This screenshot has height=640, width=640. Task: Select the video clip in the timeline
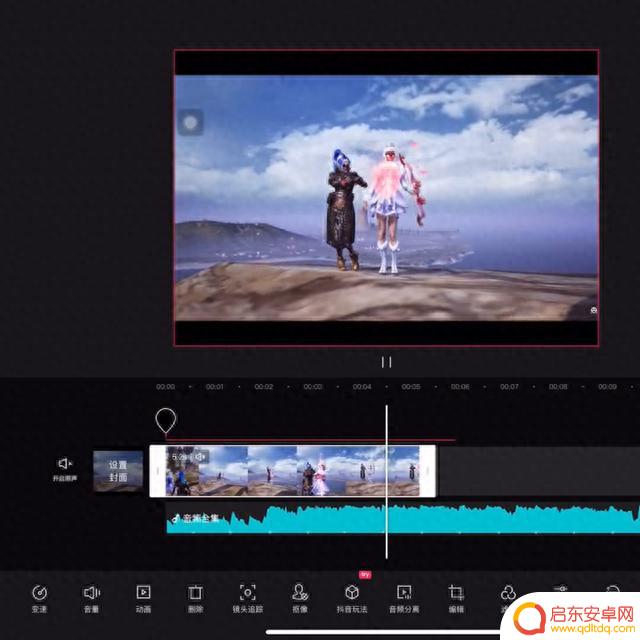pos(292,471)
